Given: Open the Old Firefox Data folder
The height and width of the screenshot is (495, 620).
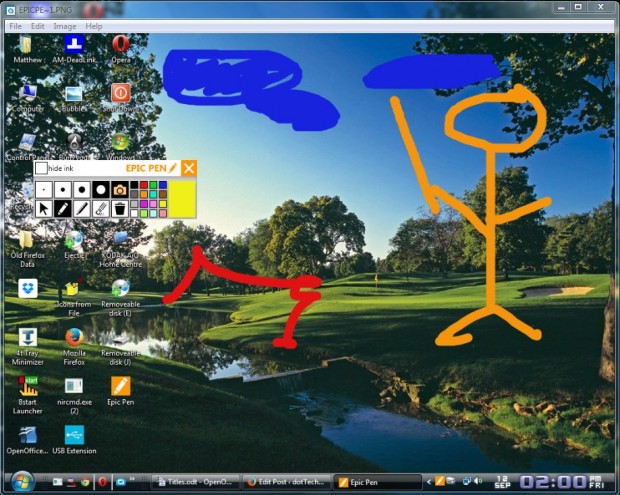Looking at the screenshot, I should (x=27, y=250).
